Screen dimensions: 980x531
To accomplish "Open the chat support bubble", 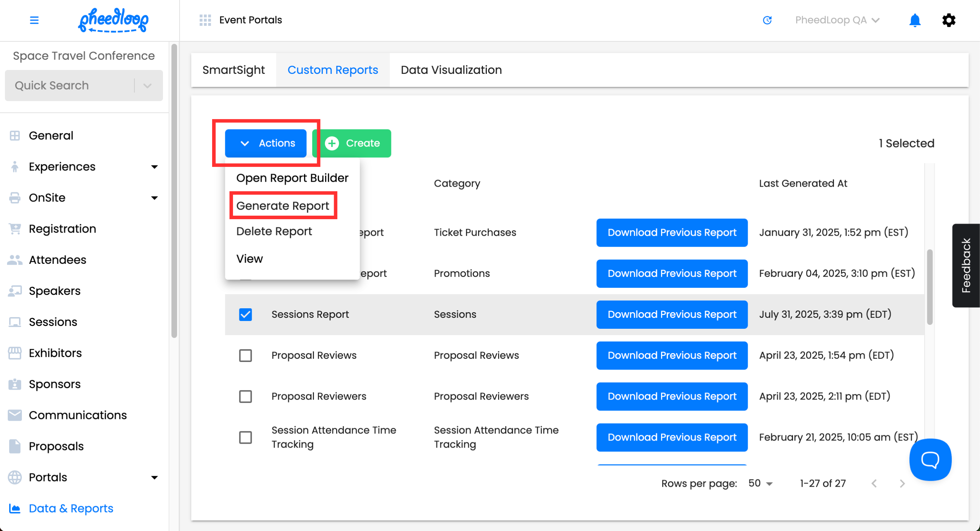I will click(x=930, y=460).
